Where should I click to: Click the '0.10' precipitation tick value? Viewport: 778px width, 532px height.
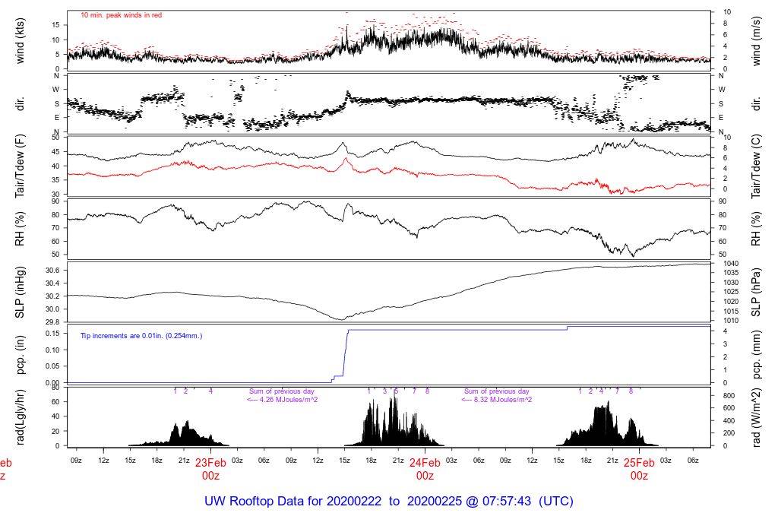(52, 350)
